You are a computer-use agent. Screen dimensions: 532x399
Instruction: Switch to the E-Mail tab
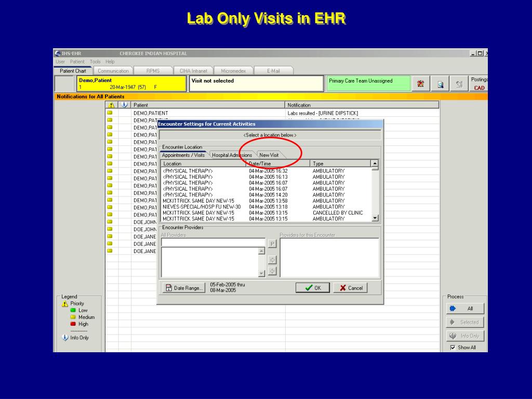click(x=273, y=71)
